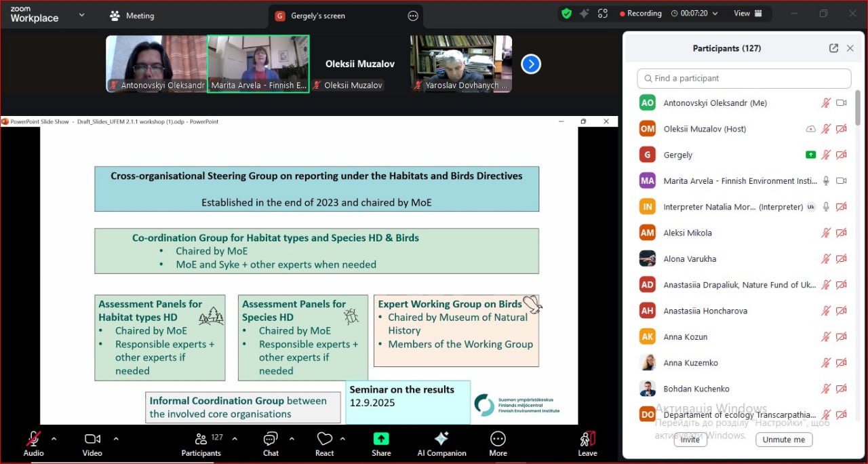
Task: Open the More options menu
Action: point(498,444)
